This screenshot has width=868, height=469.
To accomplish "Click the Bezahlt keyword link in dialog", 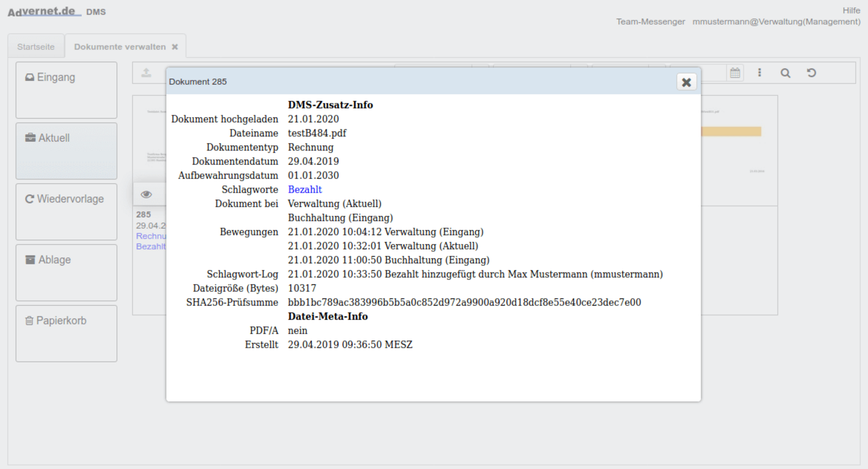I will 305,190.
